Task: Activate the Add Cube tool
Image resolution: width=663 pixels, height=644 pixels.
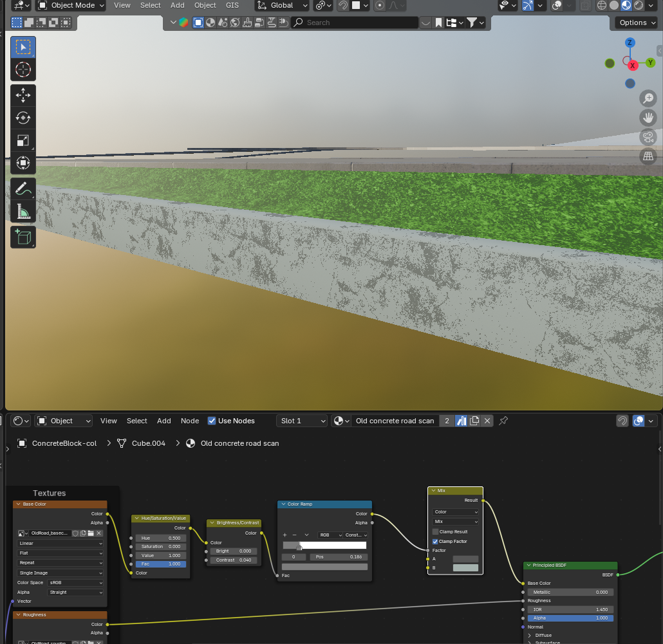Action: [x=23, y=237]
